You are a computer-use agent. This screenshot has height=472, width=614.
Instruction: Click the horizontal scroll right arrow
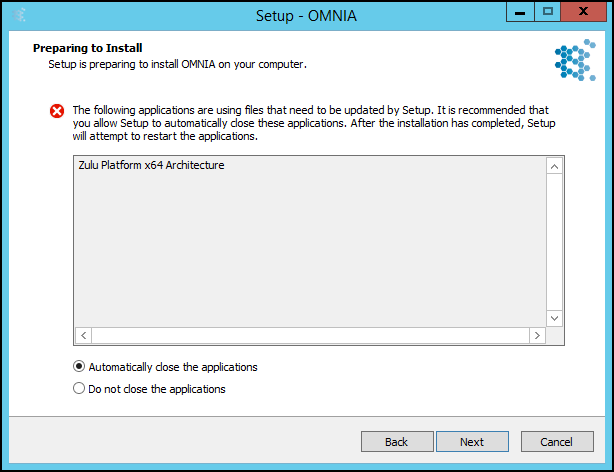[537, 335]
